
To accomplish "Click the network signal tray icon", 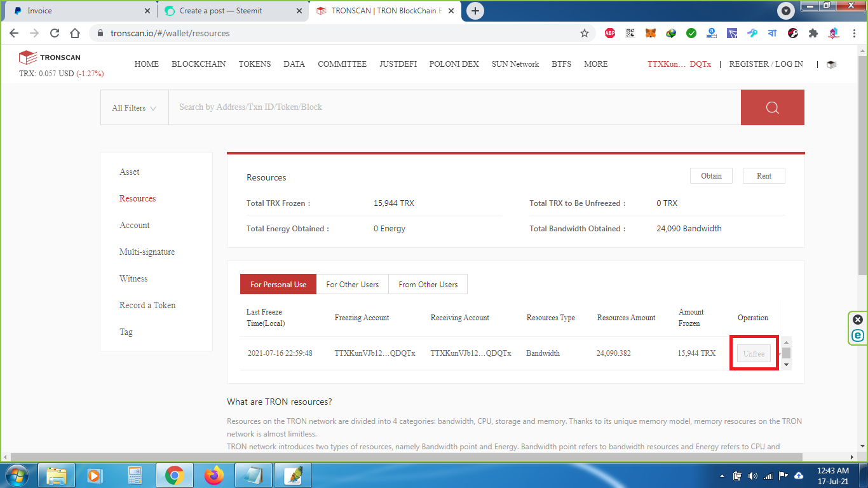I will pyautogui.click(x=768, y=475).
